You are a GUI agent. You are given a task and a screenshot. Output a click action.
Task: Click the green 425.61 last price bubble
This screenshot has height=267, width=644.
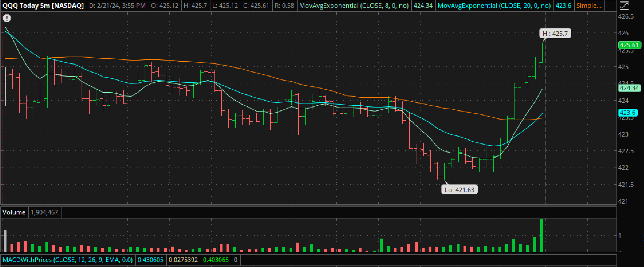click(x=629, y=45)
